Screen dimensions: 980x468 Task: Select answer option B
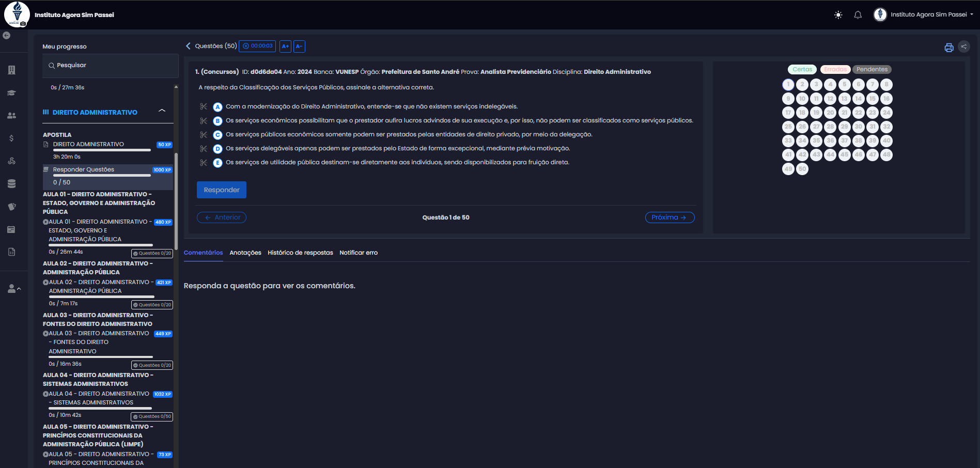tap(218, 121)
